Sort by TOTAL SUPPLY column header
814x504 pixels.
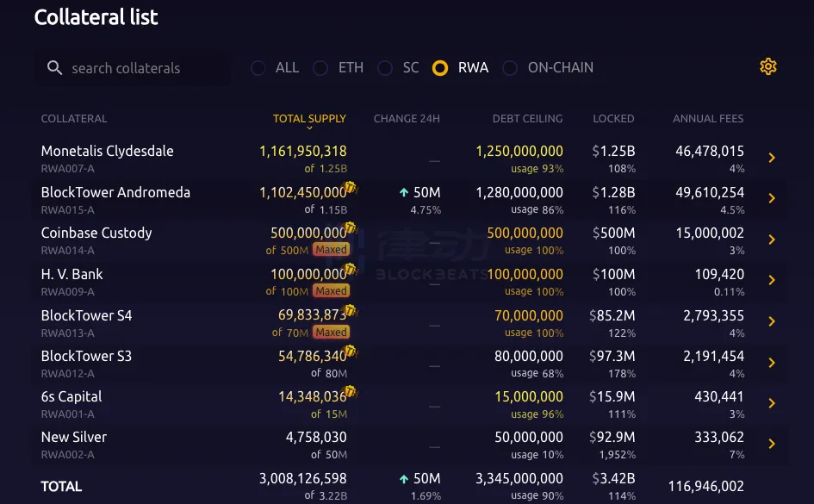(309, 119)
